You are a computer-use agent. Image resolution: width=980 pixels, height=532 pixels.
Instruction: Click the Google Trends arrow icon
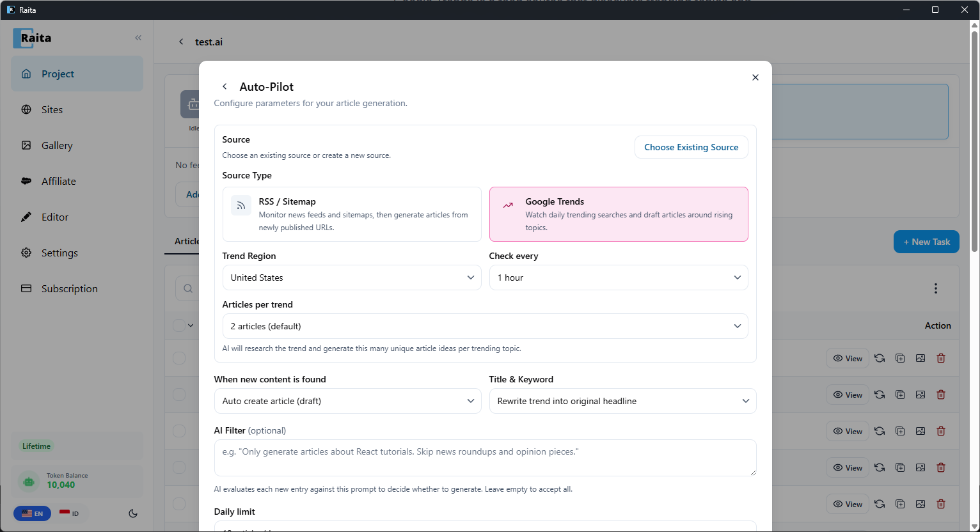[x=508, y=205]
